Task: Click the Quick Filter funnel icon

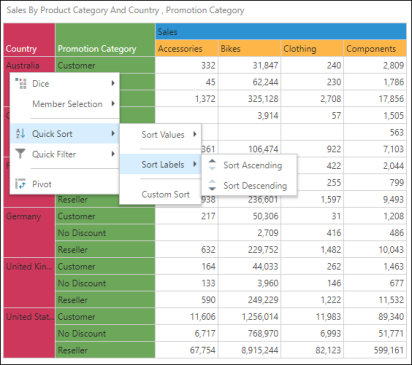Action: [20, 154]
